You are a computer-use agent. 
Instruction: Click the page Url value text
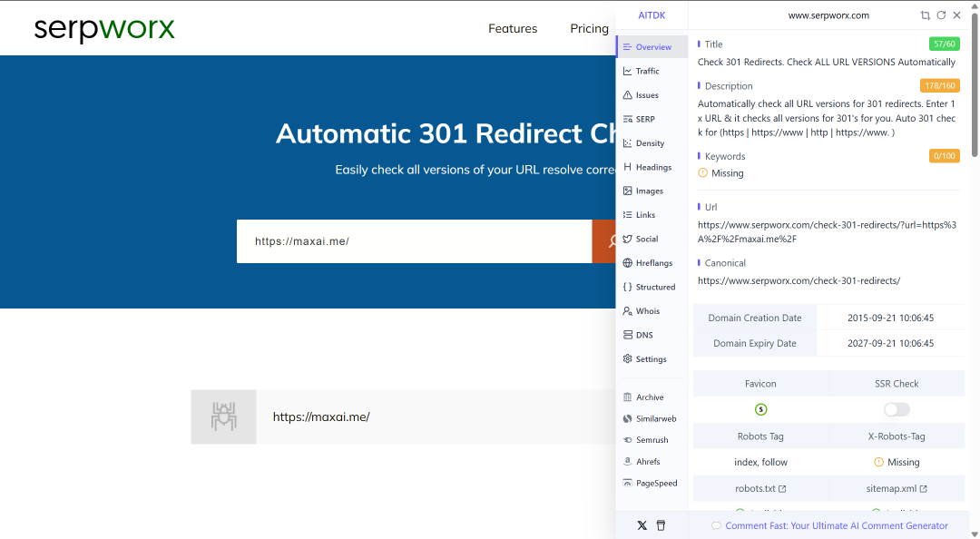pyautogui.click(x=827, y=232)
